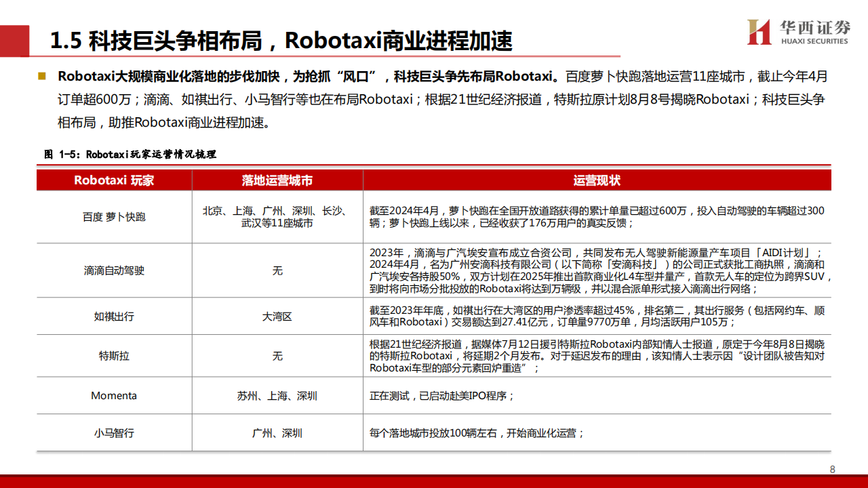
Task: Click the cities cell listing 北京、上海、广州
Action: tap(277, 217)
